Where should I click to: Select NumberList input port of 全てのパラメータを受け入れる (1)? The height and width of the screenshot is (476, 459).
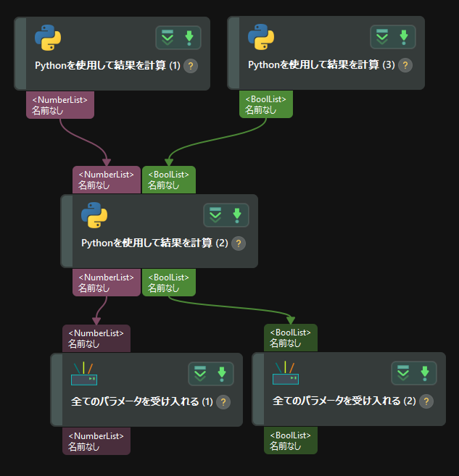coord(96,338)
